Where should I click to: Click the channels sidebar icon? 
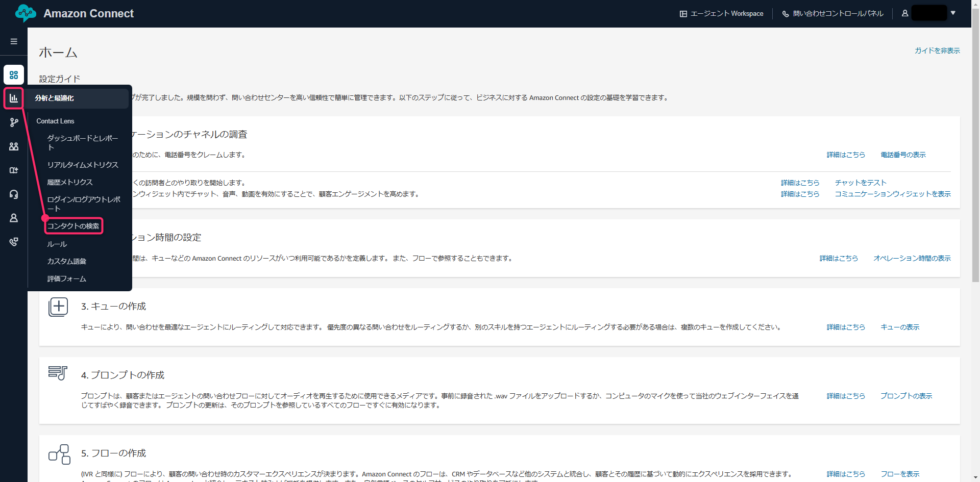(14, 170)
